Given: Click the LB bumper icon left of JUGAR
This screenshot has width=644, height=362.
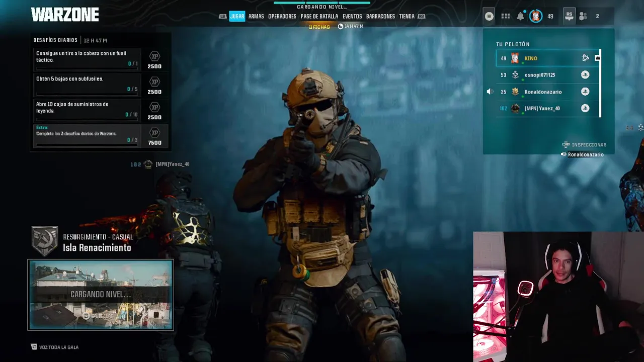Looking at the screenshot, I should pyautogui.click(x=222, y=16).
